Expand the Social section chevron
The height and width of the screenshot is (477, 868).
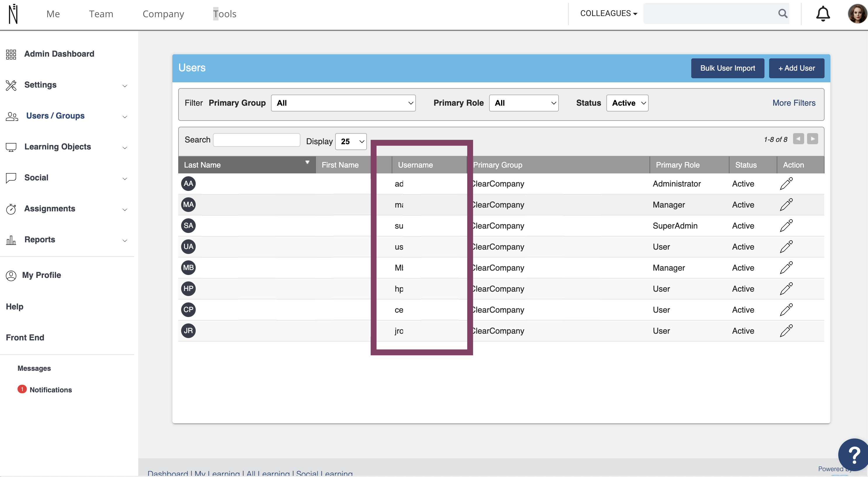[125, 179]
